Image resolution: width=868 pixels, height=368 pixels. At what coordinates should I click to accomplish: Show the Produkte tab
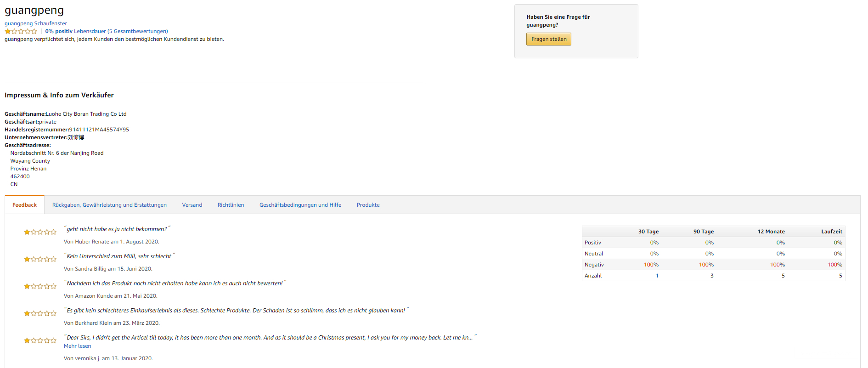click(368, 205)
